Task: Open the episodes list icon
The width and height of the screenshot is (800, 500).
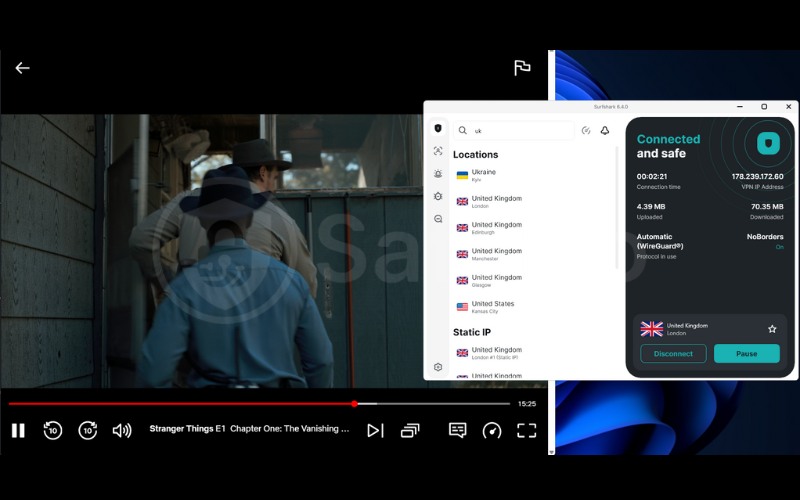Action: (x=410, y=431)
